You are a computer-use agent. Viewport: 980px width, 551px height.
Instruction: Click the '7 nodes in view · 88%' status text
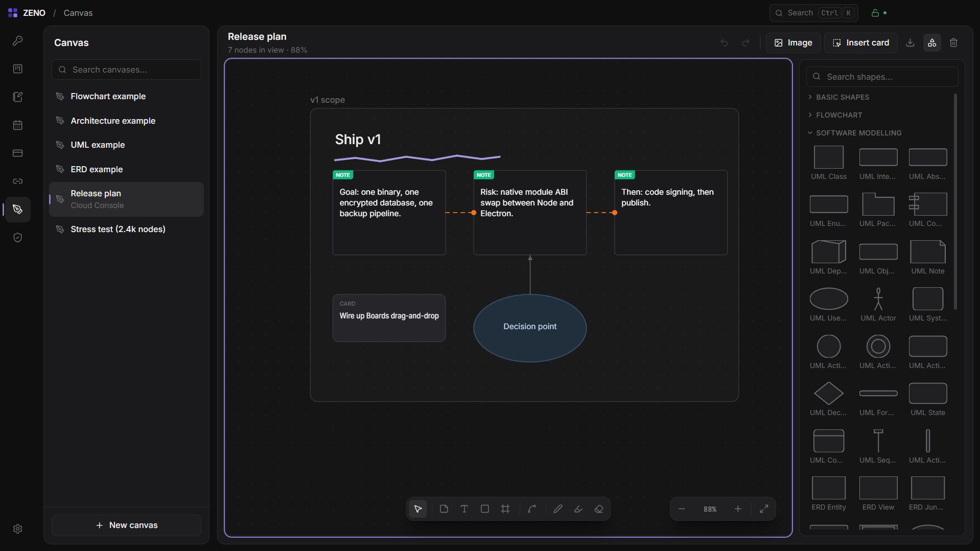click(267, 50)
